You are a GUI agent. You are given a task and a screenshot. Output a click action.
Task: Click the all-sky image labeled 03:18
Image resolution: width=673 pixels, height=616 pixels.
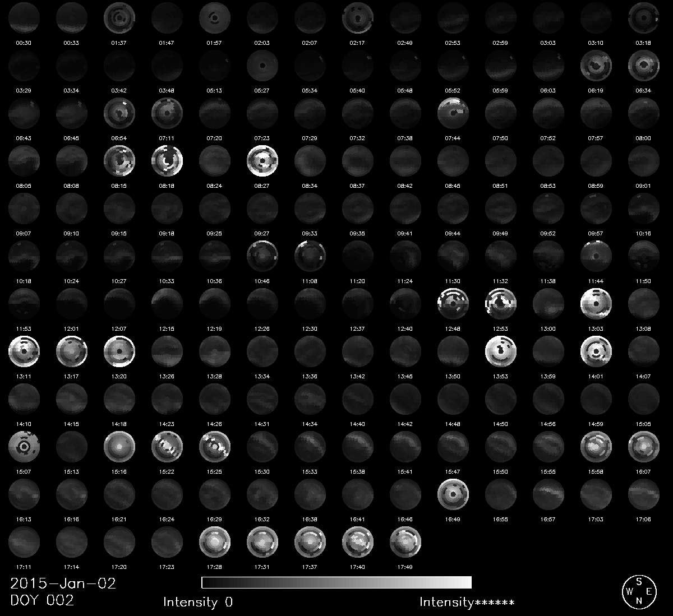pos(644,18)
